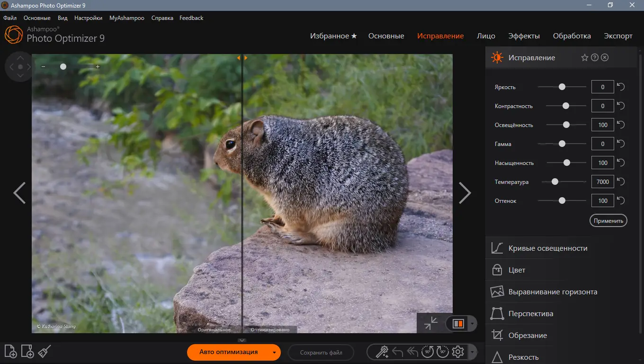Open the MyAshampoo menu

click(x=127, y=18)
